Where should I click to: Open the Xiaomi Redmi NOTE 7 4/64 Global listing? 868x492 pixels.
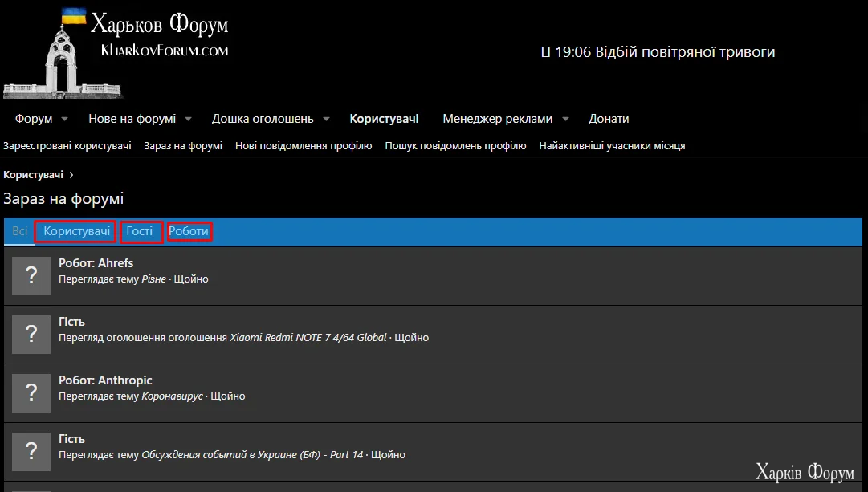coord(308,338)
